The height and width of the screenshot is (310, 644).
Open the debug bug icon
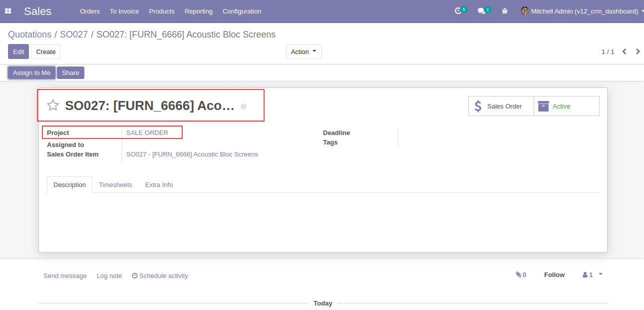[505, 11]
